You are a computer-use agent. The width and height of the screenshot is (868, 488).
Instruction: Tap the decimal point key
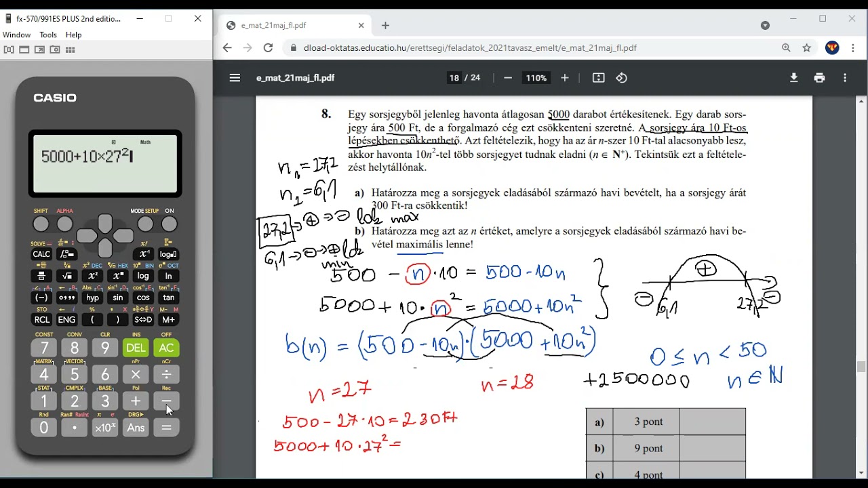pos(75,428)
